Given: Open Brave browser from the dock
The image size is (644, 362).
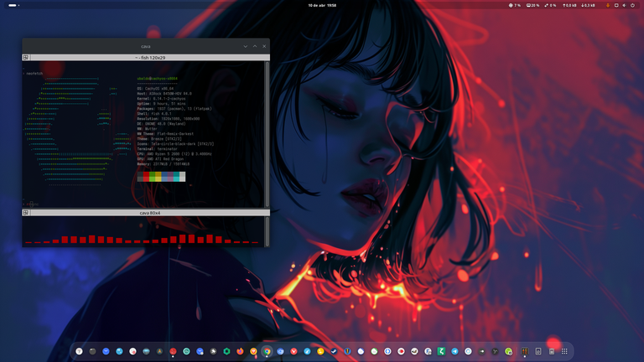Looking at the screenshot, I should tap(253, 351).
